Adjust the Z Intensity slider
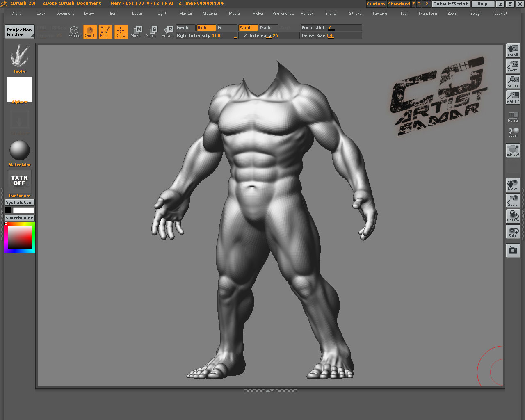The image size is (525, 420). pos(269,36)
